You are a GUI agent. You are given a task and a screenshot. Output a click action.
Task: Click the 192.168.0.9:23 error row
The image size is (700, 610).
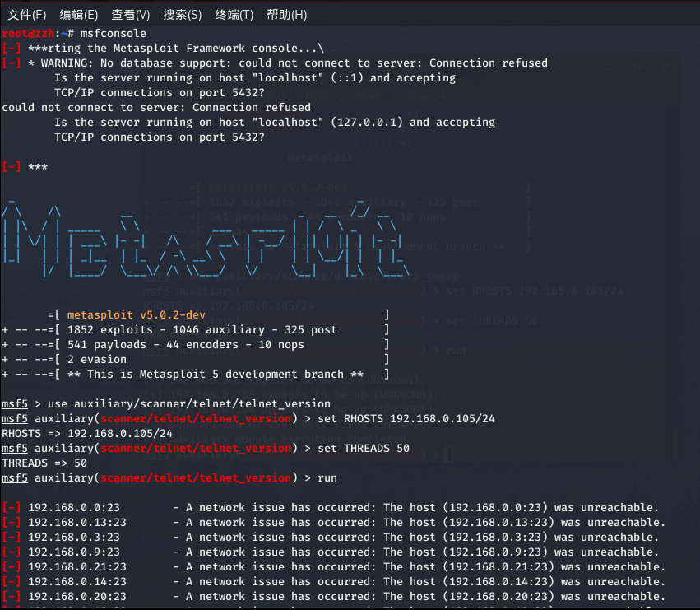pos(331,552)
